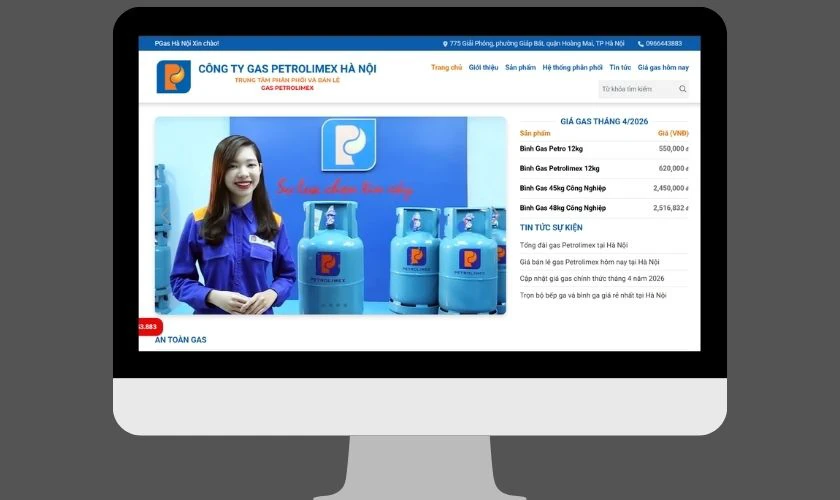Image resolution: width=840 pixels, height=500 pixels.
Task: Open Hệ thống phân phối menu item
Action: click(572, 68)
